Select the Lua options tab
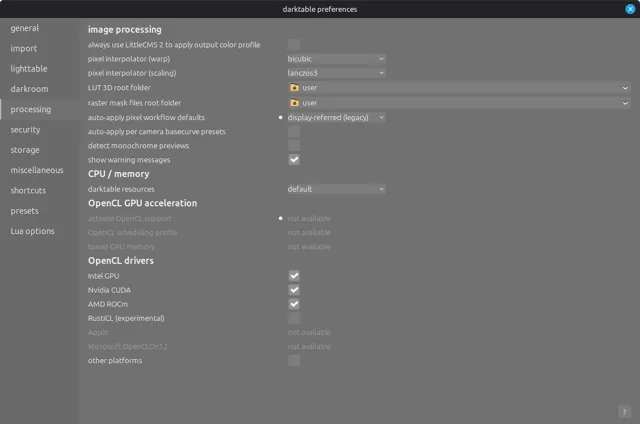The height and width of the screenshot is (424, 640). pos(32,231)
